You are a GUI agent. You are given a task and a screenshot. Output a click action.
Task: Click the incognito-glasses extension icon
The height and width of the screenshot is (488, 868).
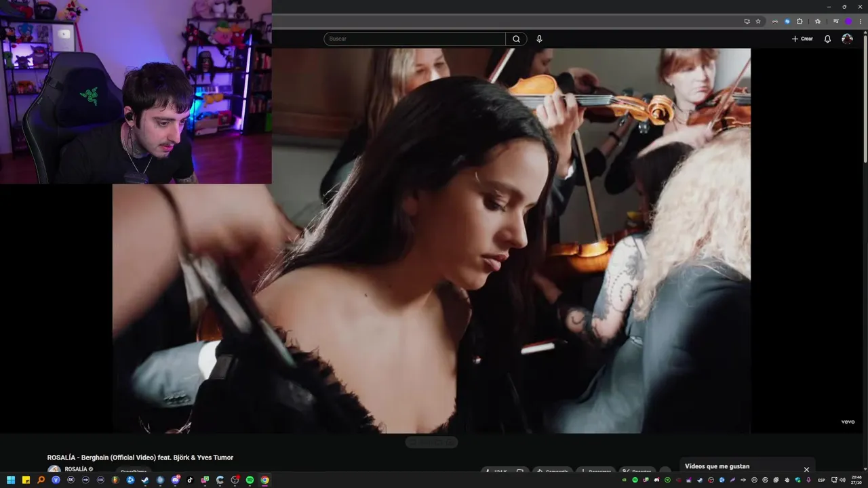pyautogui.click(x=775, y=21)
